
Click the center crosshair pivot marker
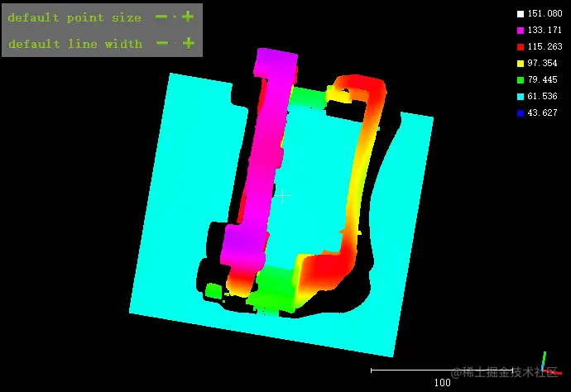pyautogui.click(x=282, y=196)
